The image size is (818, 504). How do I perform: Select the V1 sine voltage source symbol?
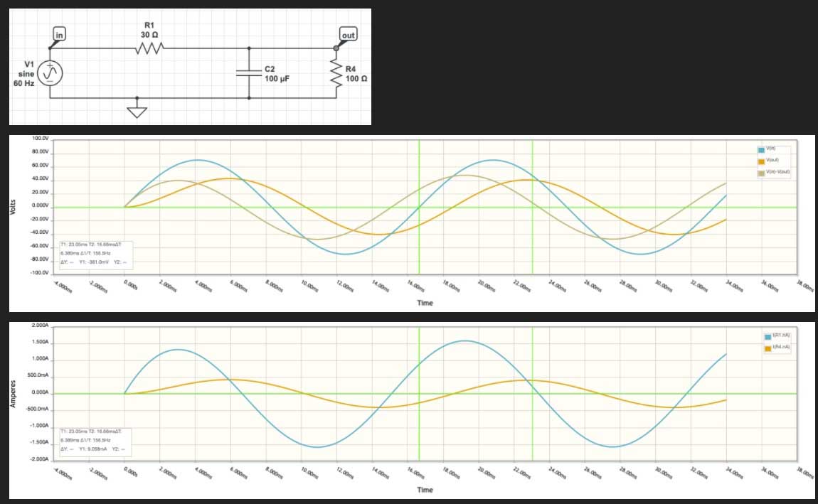[51, 73]
